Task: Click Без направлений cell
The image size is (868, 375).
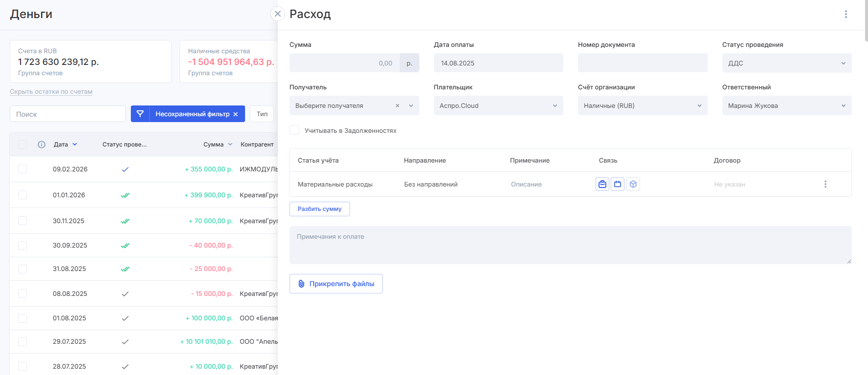Action: 431,184
